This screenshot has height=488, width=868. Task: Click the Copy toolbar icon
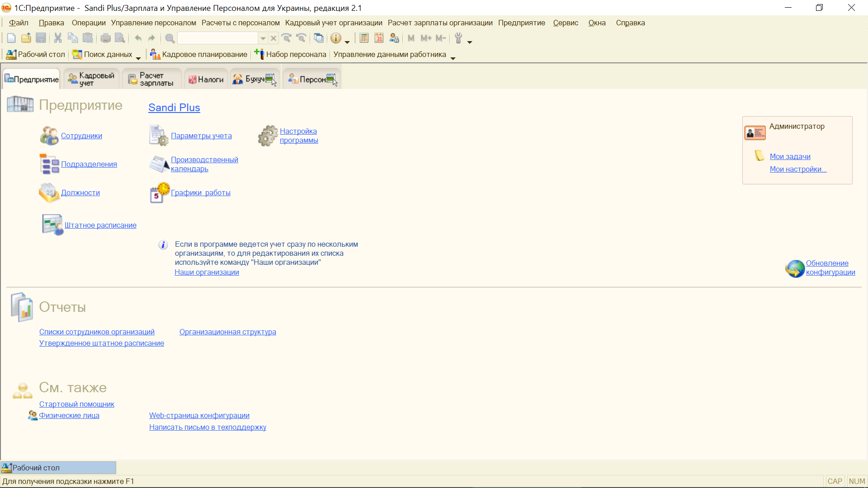(x=73, y=38)
